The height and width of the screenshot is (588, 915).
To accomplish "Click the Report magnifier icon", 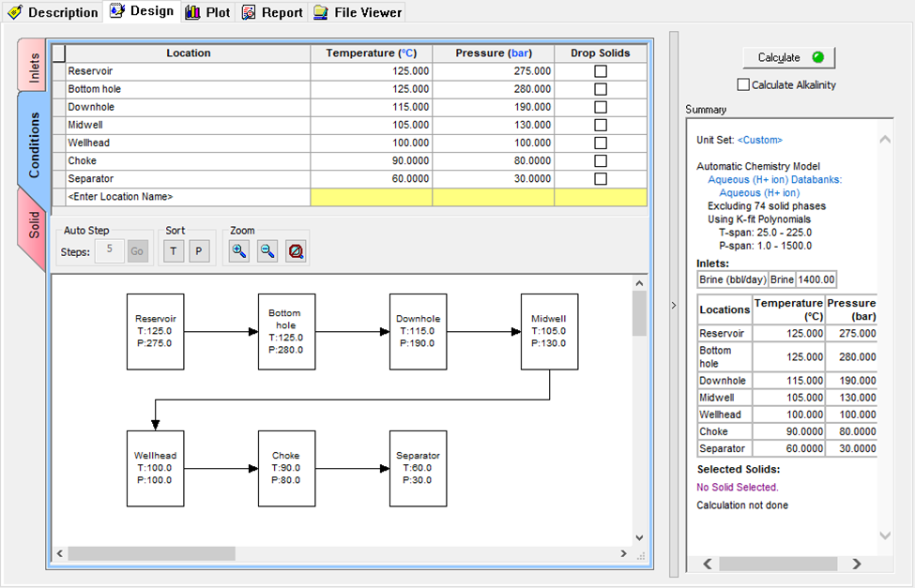I will 247,13.
